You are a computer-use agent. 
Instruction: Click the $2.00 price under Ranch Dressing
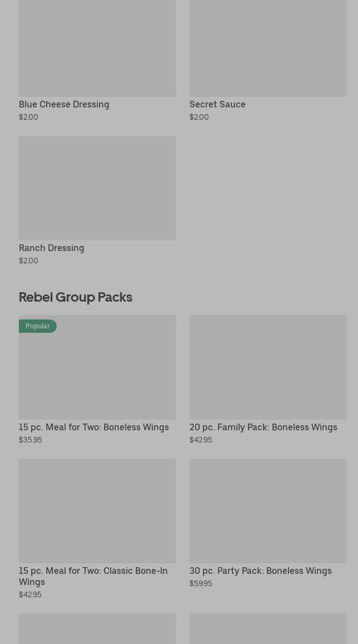pyautogui.click(x=28, y=260)
